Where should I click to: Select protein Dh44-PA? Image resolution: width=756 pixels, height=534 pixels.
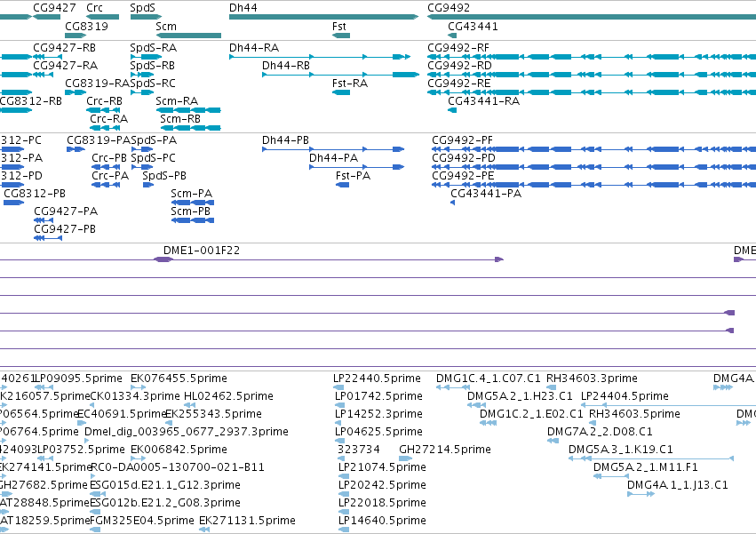tap(357, 167)
